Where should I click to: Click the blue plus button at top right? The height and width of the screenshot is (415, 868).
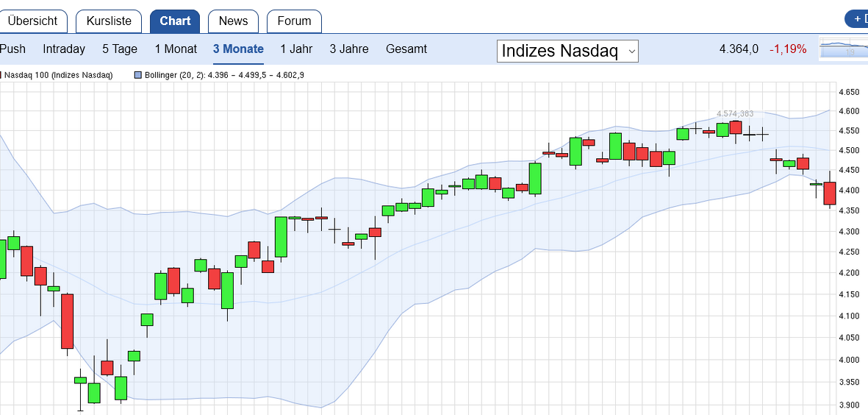pos(857,20)
